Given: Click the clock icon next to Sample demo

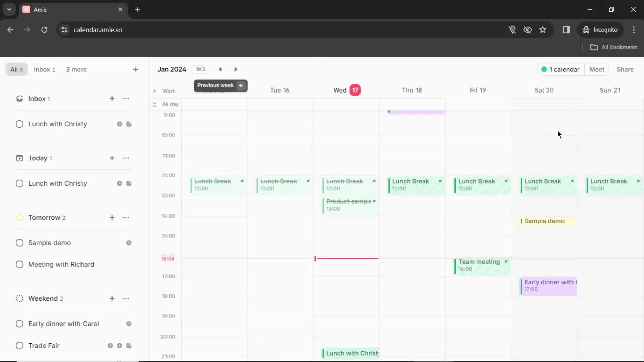Looking at the screenshot, I should tap(129, 243).
